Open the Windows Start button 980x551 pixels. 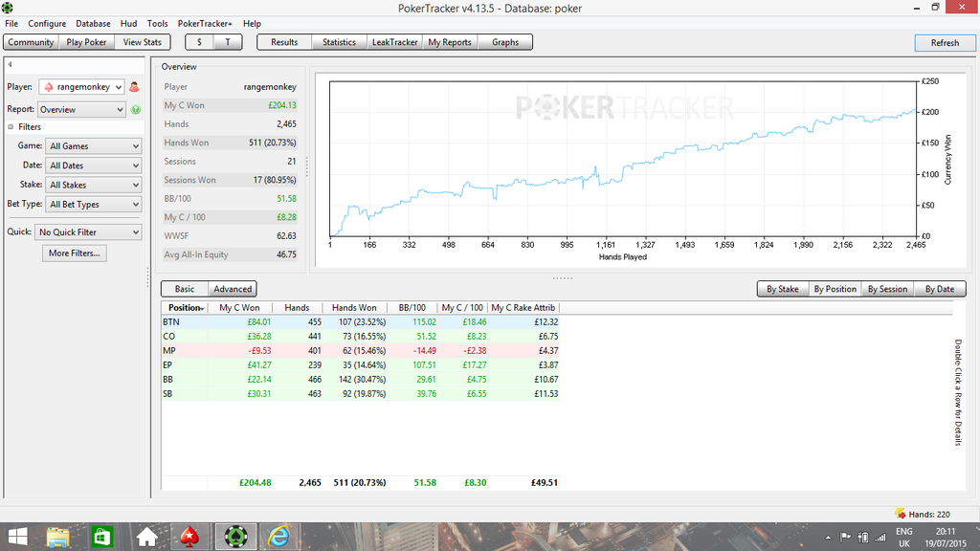[x=17, y=537]
